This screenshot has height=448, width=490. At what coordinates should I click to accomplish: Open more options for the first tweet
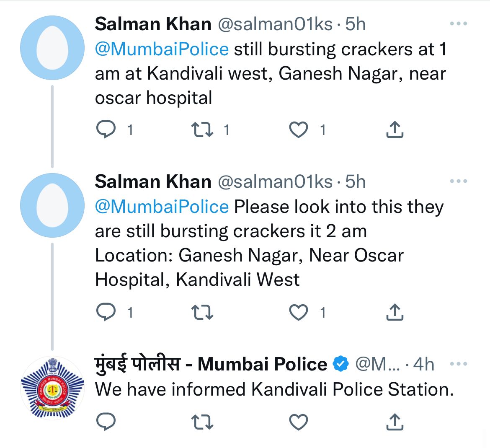tap(459, 23)
